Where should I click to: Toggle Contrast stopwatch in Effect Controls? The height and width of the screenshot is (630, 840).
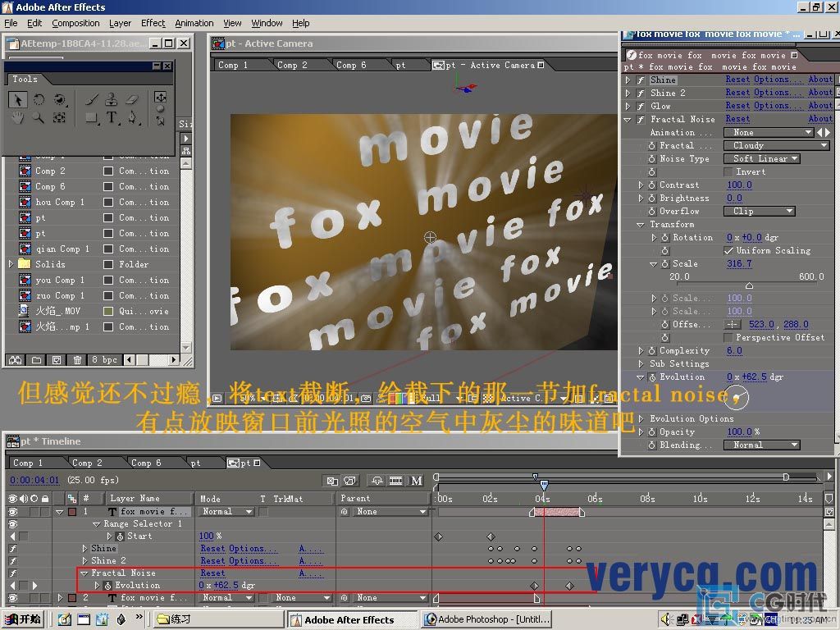tap(652, 185)
